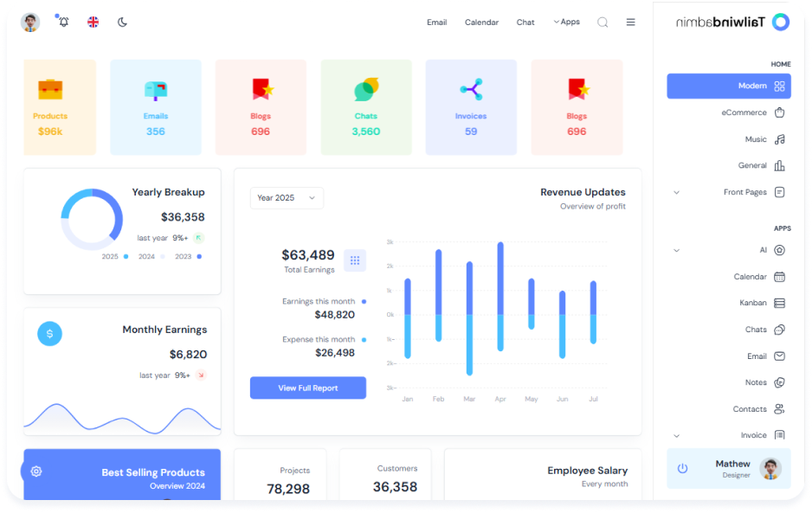812x513 pixels.
Task: Open the language flag selector
Action: click(93, 22)
